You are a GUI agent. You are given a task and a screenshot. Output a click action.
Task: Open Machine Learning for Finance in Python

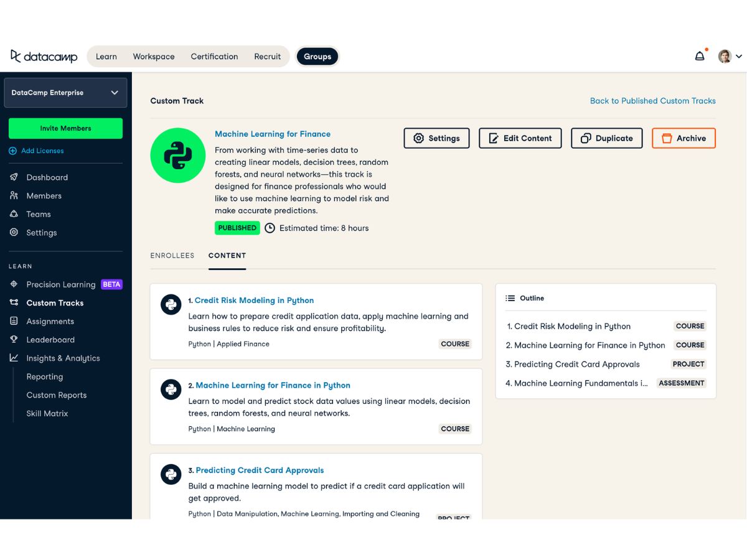click(x=273, y=385)
